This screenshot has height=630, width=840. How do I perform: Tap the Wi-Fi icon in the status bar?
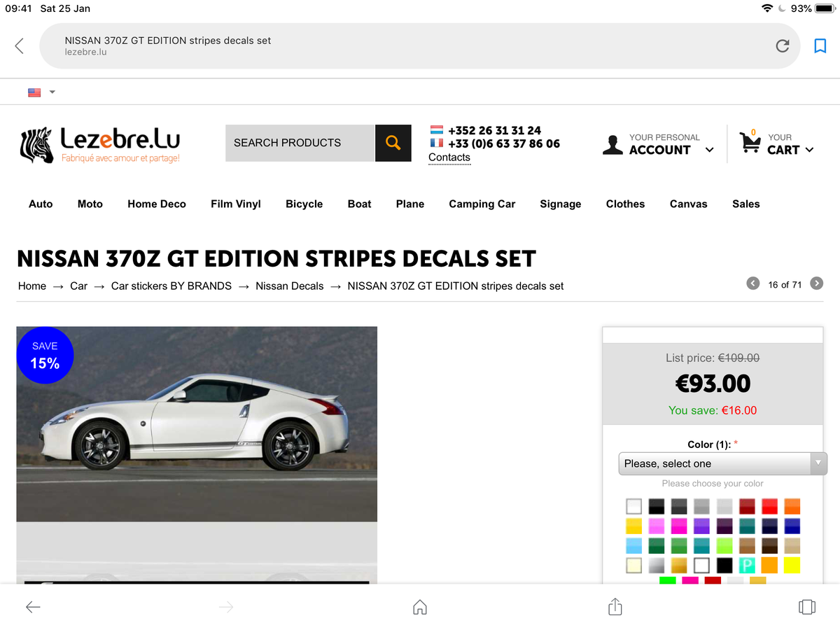pyautogui.click(x=768, y=8)
